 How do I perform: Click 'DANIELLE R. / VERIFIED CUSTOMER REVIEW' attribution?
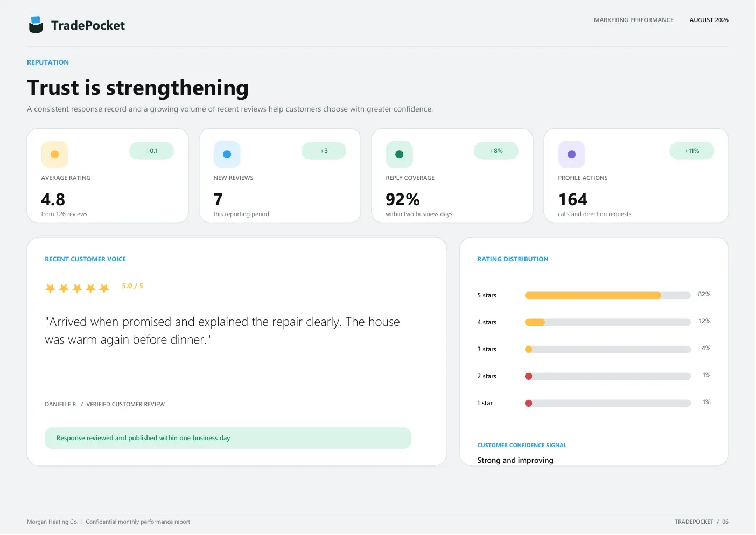104,404
